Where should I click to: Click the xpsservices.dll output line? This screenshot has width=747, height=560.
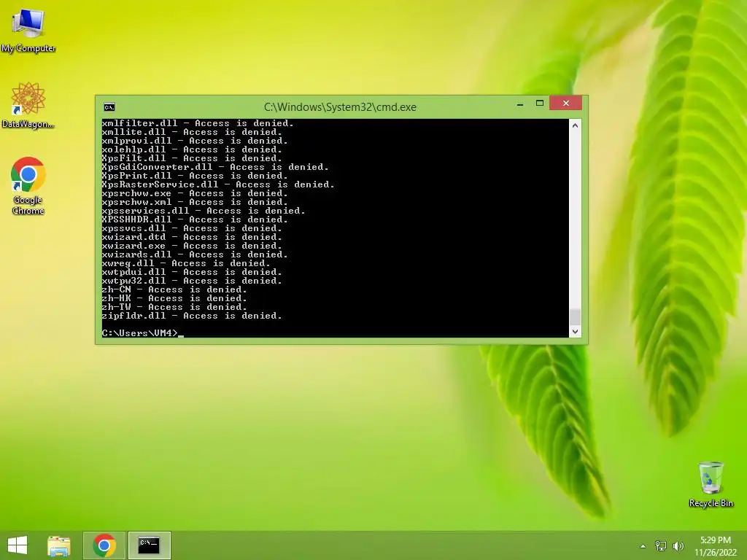click(204, 211)
